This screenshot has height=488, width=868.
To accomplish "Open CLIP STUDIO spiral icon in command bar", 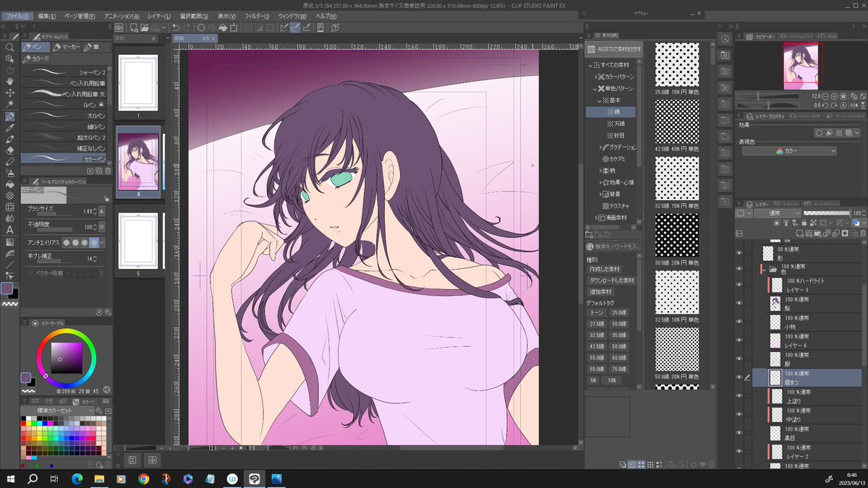I will (119, 27).
